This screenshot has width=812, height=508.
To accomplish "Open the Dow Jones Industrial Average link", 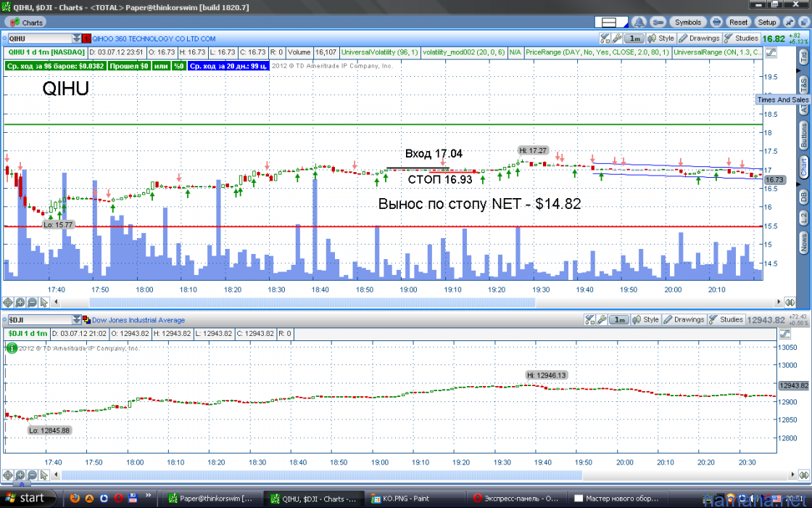I will (138, 320).
